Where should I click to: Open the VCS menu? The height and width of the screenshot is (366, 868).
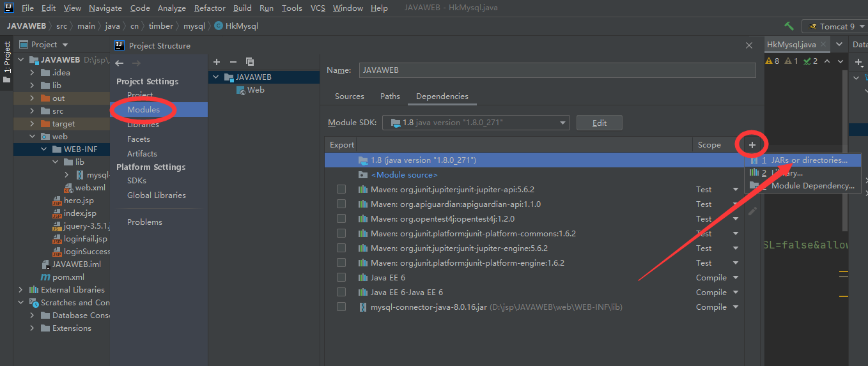[318, 8]
